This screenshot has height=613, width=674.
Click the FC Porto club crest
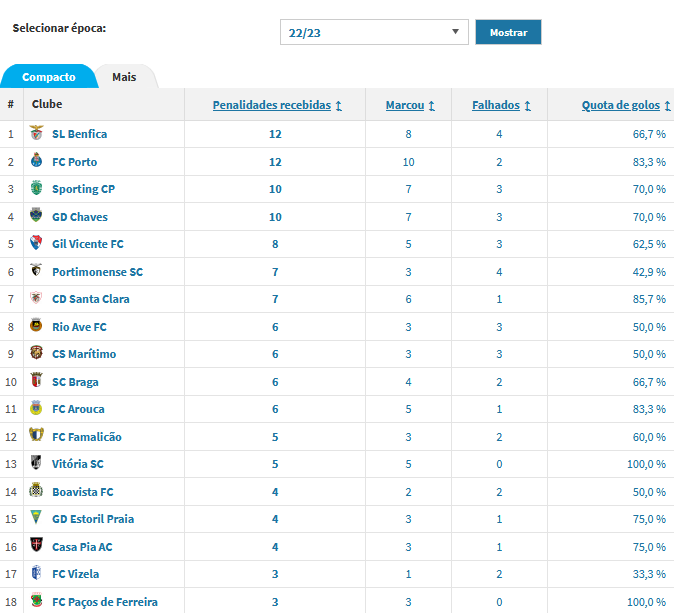click(x=37, y=160)
